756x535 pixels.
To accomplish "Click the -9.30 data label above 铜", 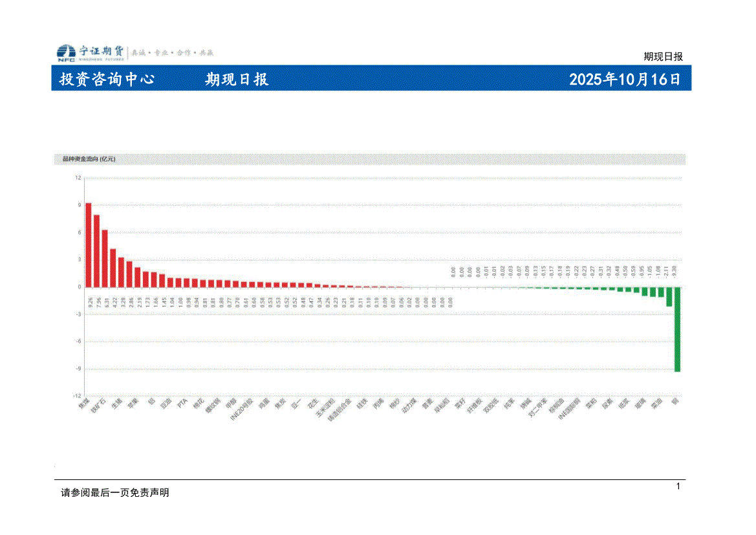I will coord(676,273).
